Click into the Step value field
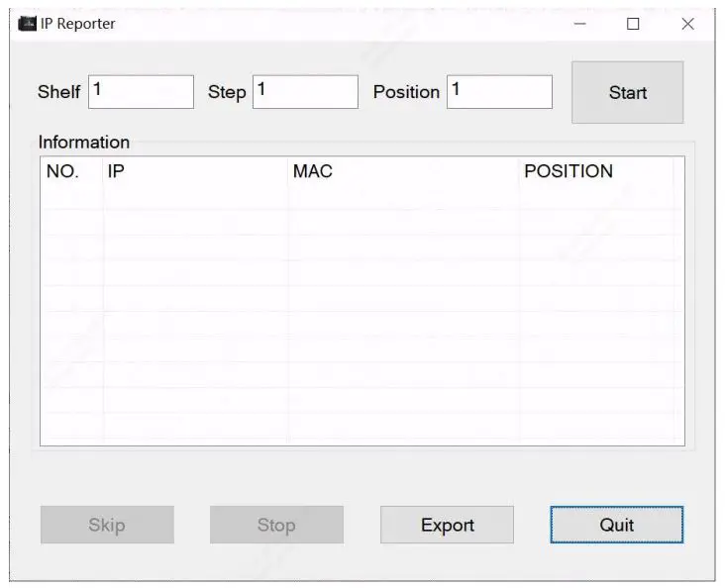The height and width of the screenshot is (588, 725). (x=305, y=92)
